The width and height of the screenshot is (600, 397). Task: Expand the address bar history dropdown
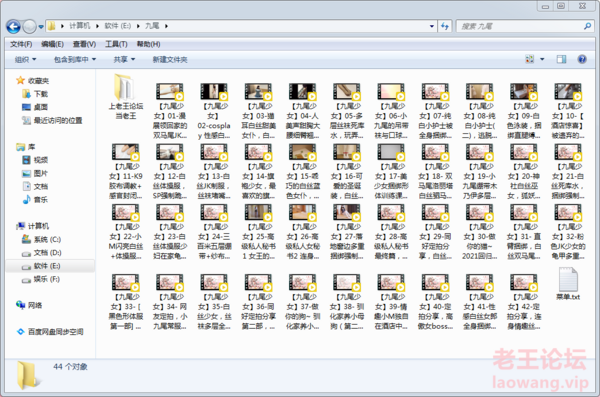point(432,26)
